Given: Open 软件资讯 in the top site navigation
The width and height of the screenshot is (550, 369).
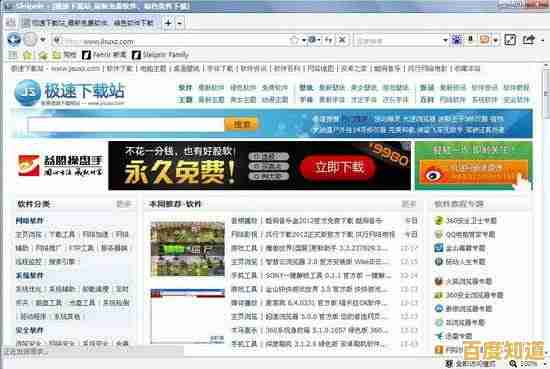Looking at the screenshot, I should (253, 68).
